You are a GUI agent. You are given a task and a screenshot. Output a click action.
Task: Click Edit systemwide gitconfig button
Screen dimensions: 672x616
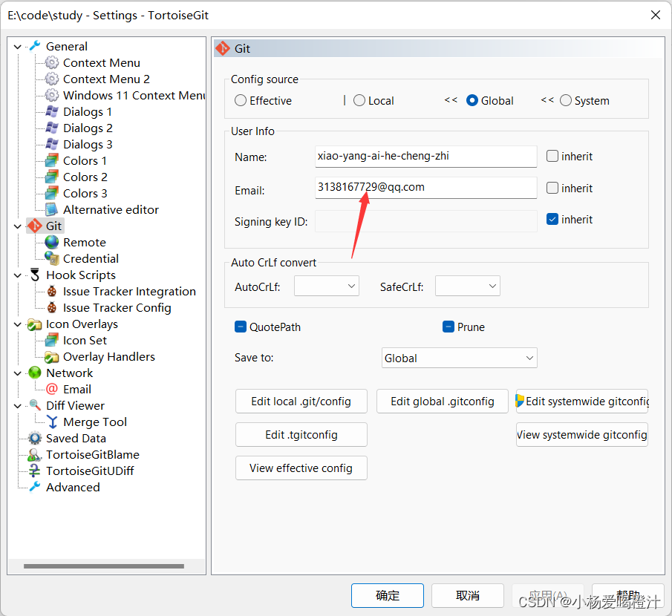581,401
